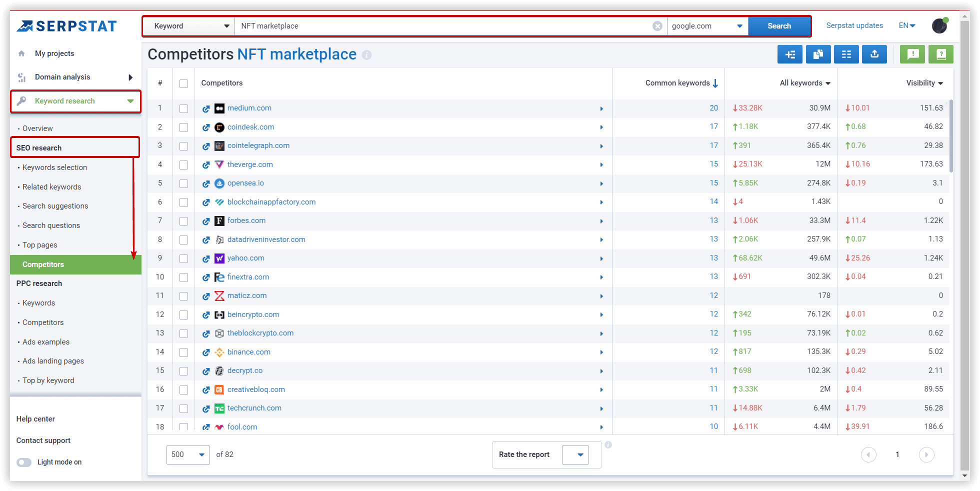
Task: Open theverge.com via external link icon
Action: pos(206,165)
